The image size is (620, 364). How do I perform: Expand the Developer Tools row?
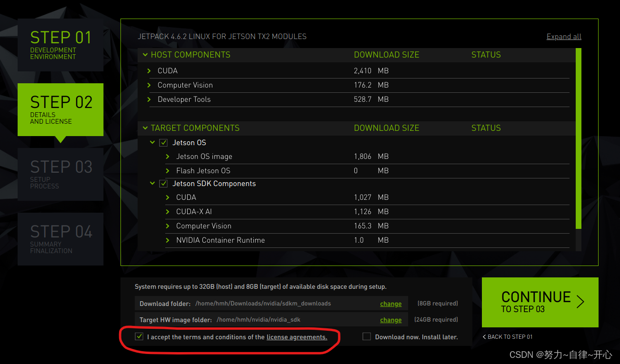point(149,99)
